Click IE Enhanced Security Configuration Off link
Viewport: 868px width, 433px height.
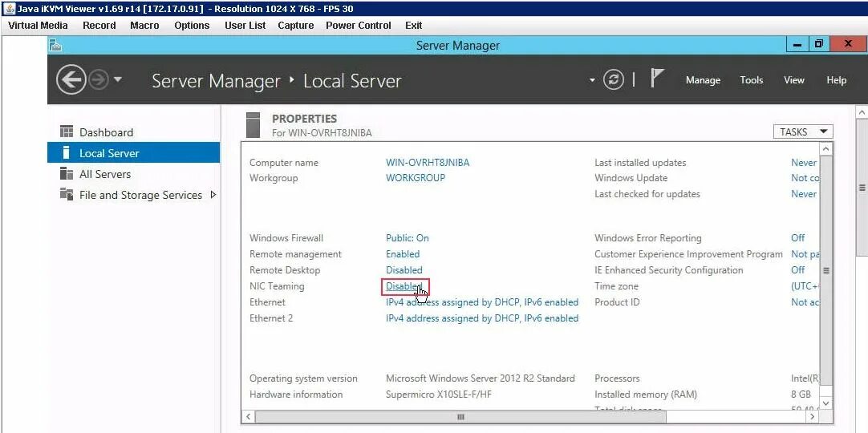click(797, 270)
